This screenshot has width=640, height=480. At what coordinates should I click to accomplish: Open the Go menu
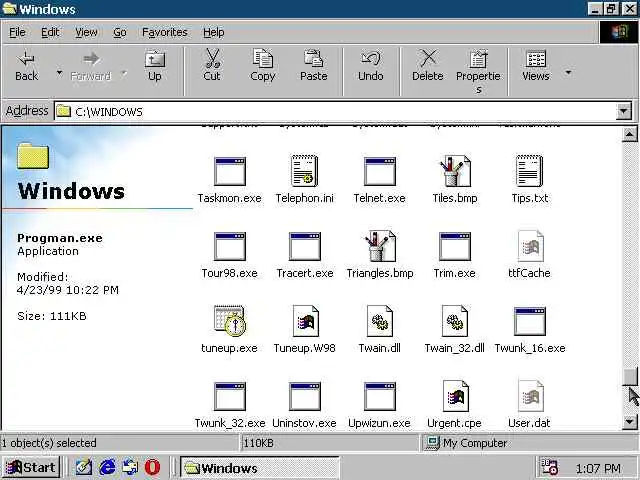120,32
